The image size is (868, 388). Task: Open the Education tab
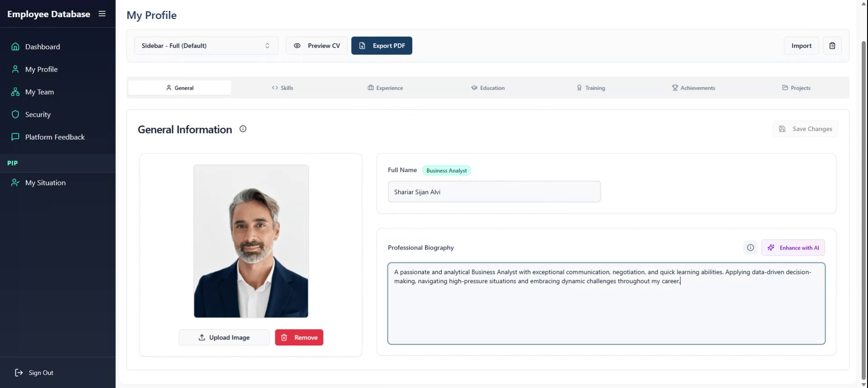click(488, 88)
